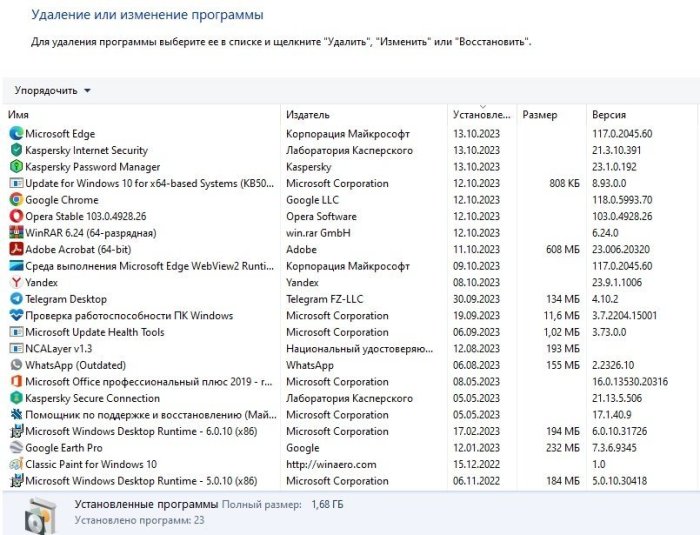700x535 pixels.
Task: Select the Microsoft Edge row name
Action: [60, 134]
